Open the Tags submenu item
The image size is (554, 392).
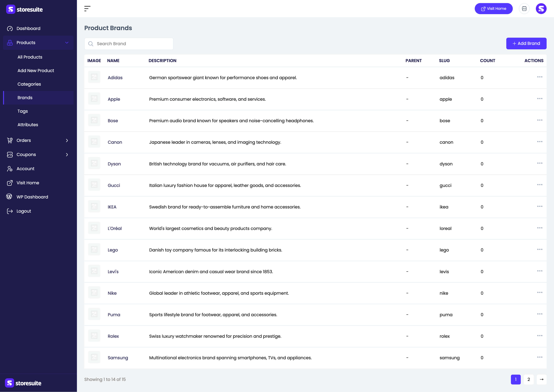tap(22, 111)
